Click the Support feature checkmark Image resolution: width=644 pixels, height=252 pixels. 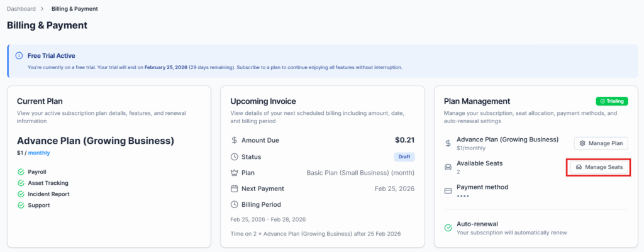(21, 205)
